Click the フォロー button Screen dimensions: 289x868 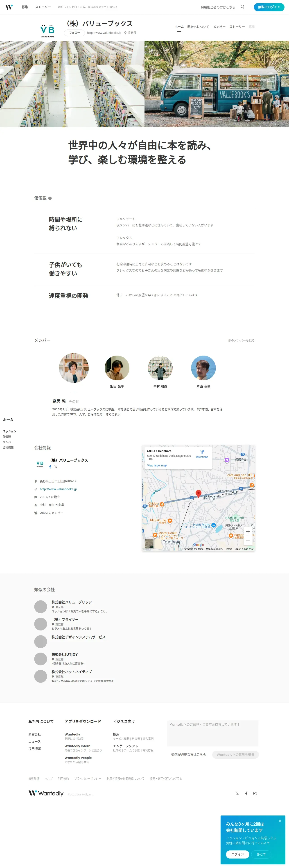tap(74, 33)
